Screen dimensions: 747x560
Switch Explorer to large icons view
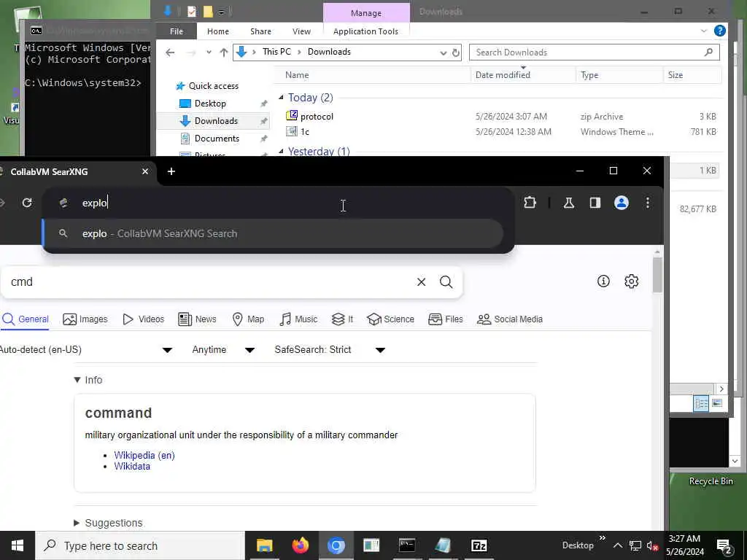pyautogui.click(x=717, y=403)
